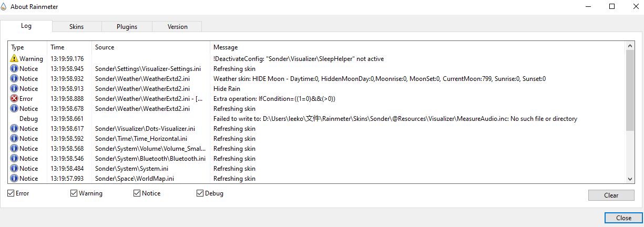Click the Type column header
Image resolution: width=644 pixels, height=227 pixels.
tap(28, 47)
